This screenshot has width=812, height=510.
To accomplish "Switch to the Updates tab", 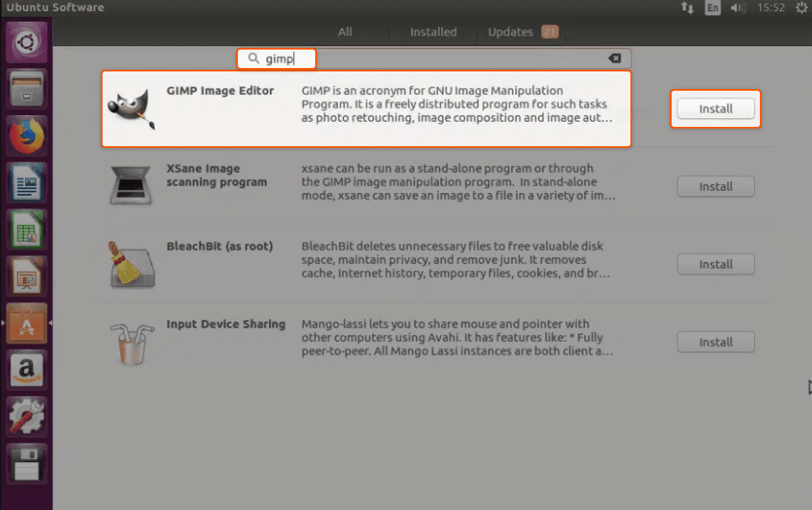I will tap(522, 32).
